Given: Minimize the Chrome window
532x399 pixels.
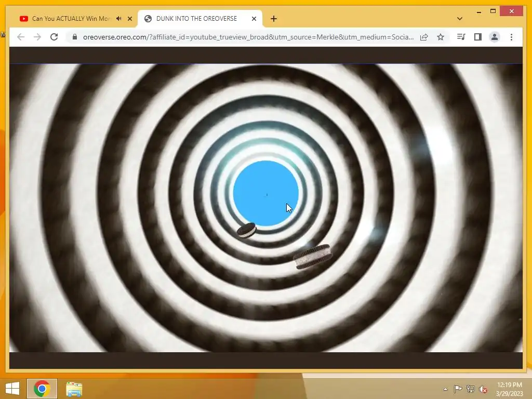Looking at the screenshot, I should point(478,11).
